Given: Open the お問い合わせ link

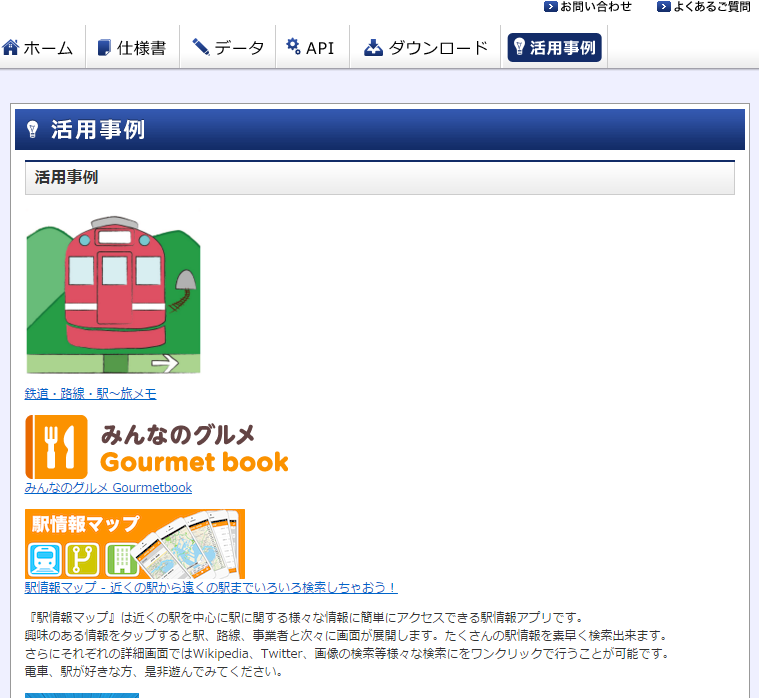Looking at the screenshot, I should [596, 7].
